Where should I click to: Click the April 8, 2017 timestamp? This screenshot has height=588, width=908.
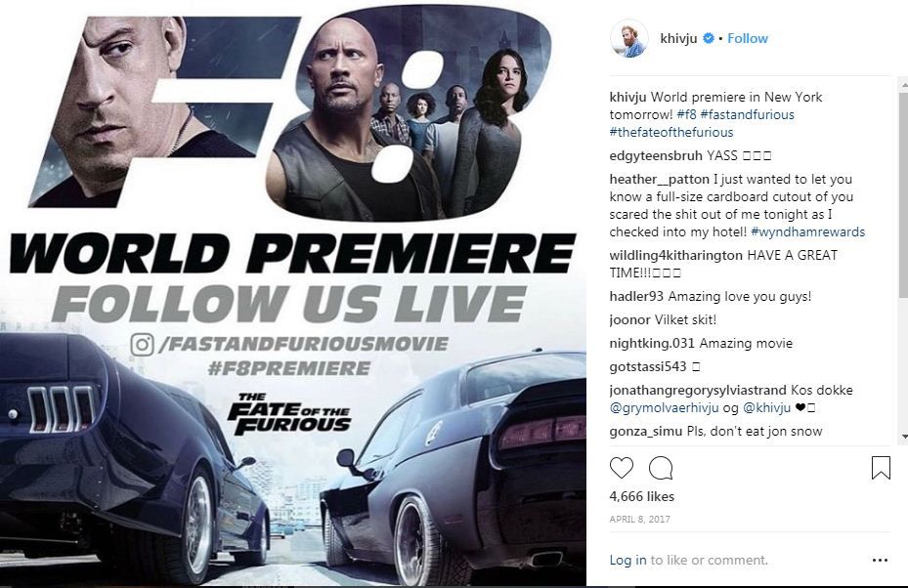tap(639, 519)
